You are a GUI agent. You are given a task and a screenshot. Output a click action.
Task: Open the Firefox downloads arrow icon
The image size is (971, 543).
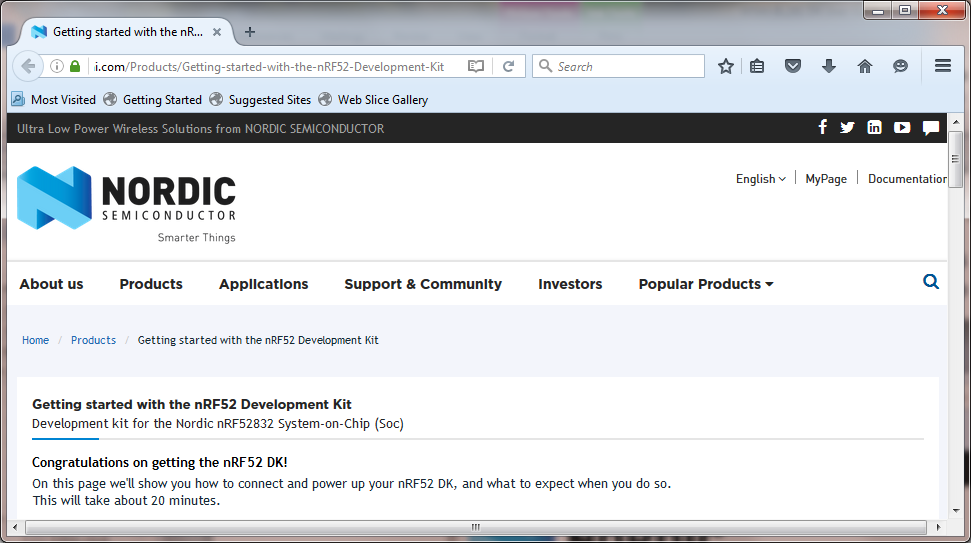[828, 66]
